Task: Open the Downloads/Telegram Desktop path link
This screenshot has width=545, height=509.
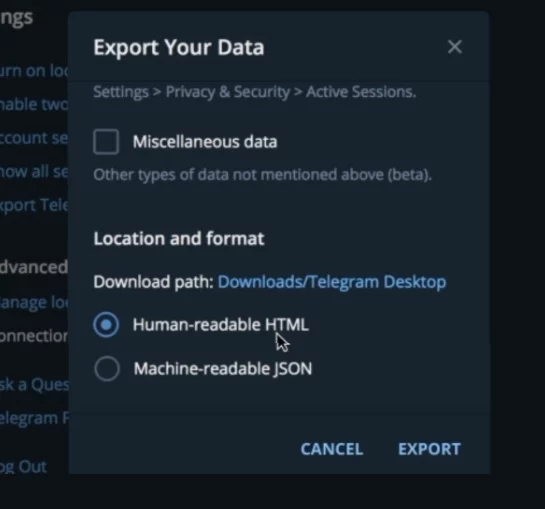Action: tap(332, 282)
